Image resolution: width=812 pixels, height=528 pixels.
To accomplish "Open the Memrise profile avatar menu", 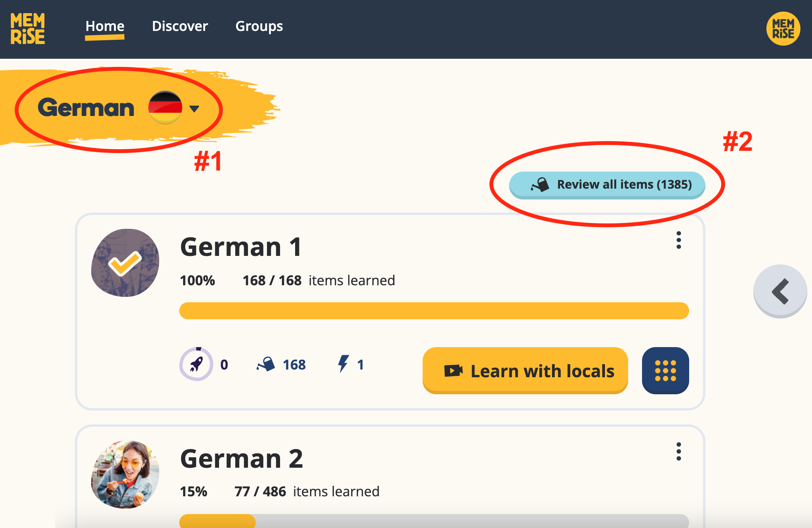I will tap(783, 29).
